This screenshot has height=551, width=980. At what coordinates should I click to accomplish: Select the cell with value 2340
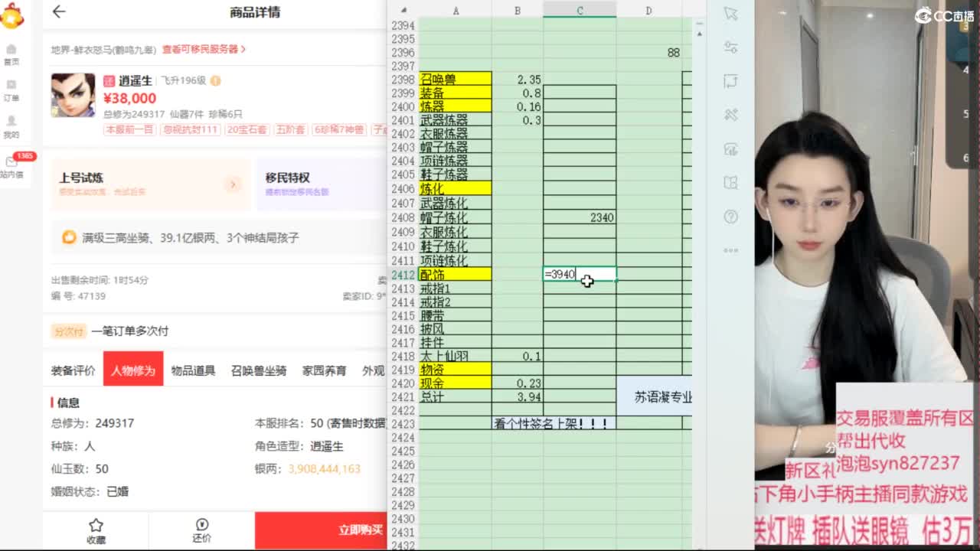click(x=580, y=218)
